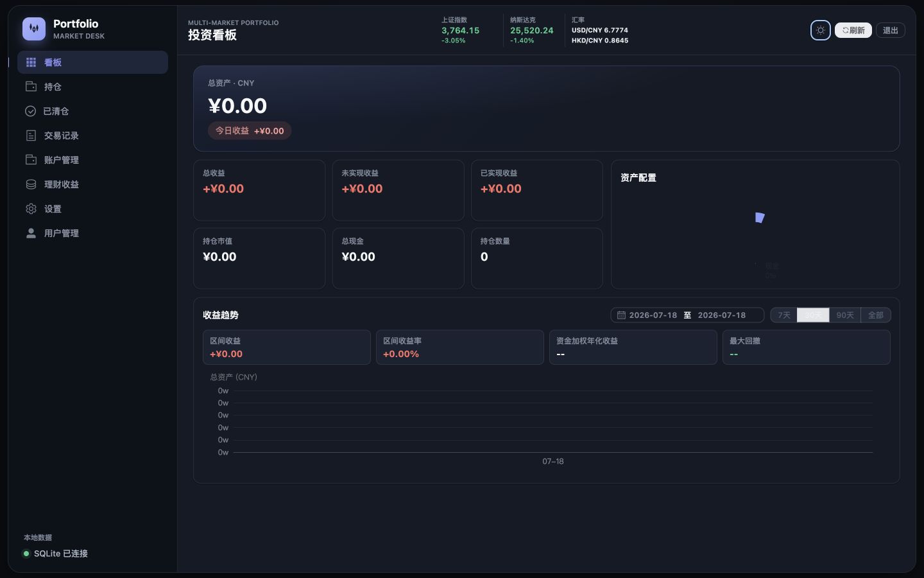The image size is (924, 578).
Task: Open 用户管理 person icon
Action: pyautogui.click(x=31, y=233)
